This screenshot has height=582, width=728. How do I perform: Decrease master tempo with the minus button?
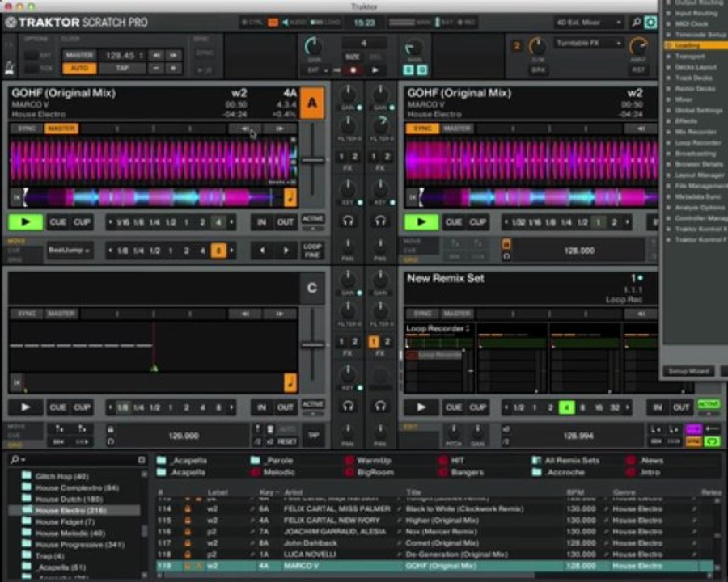[x=156, y=68]
